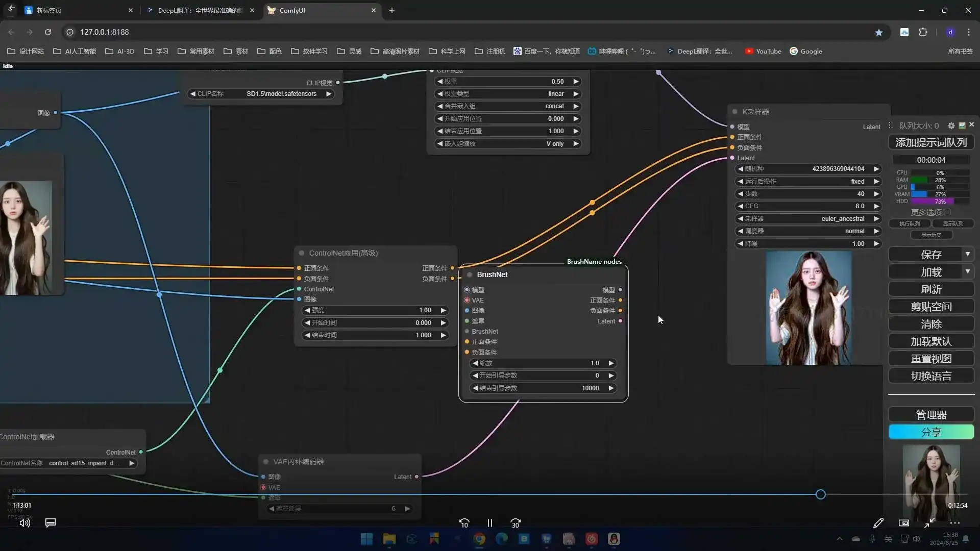Toggle collapse dot on K采样器 node

735,112
